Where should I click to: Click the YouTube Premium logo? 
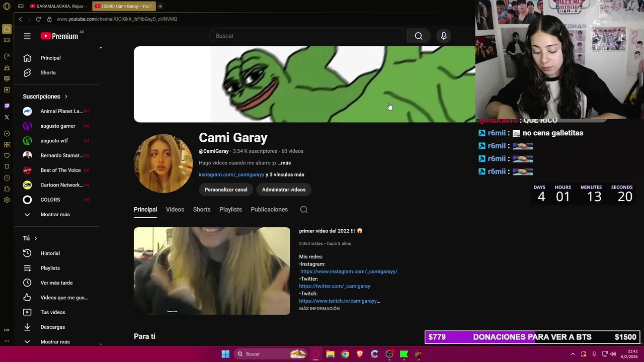click(x=60, y=36)
